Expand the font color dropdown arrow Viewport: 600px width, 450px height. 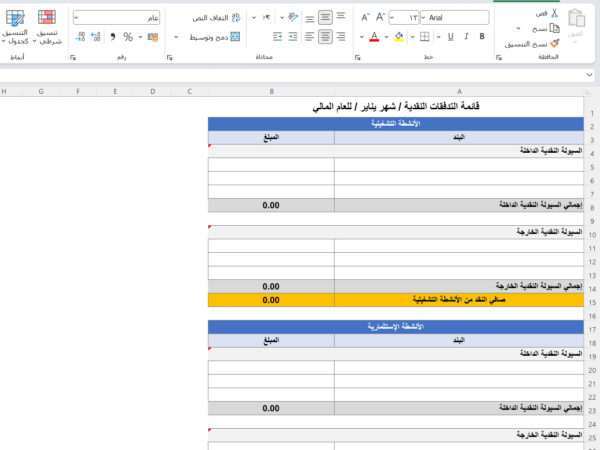click(x=362, y=37)
